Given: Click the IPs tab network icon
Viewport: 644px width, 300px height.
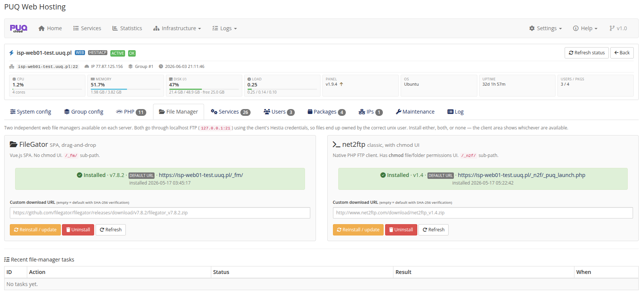Looking at the screenshot, I should [362, 112].
